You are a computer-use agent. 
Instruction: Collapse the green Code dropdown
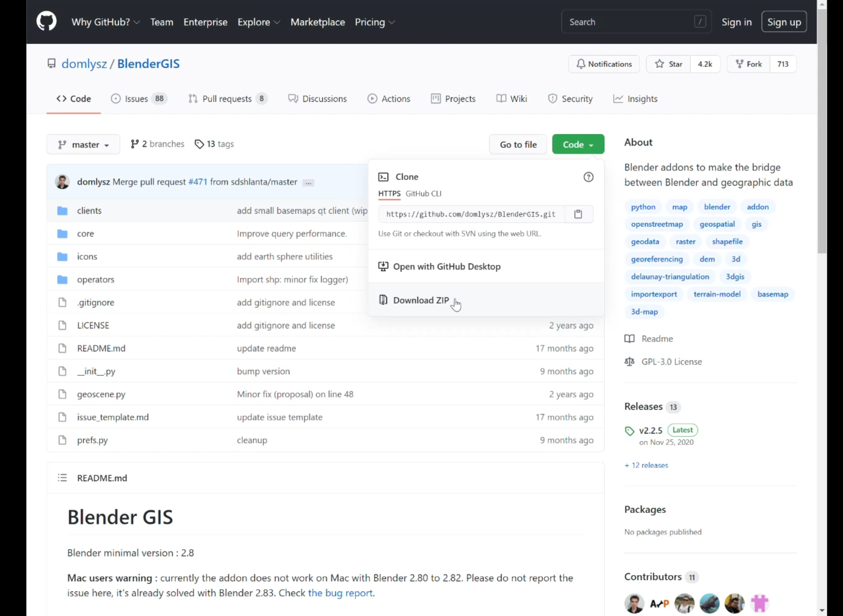point(578,144)
